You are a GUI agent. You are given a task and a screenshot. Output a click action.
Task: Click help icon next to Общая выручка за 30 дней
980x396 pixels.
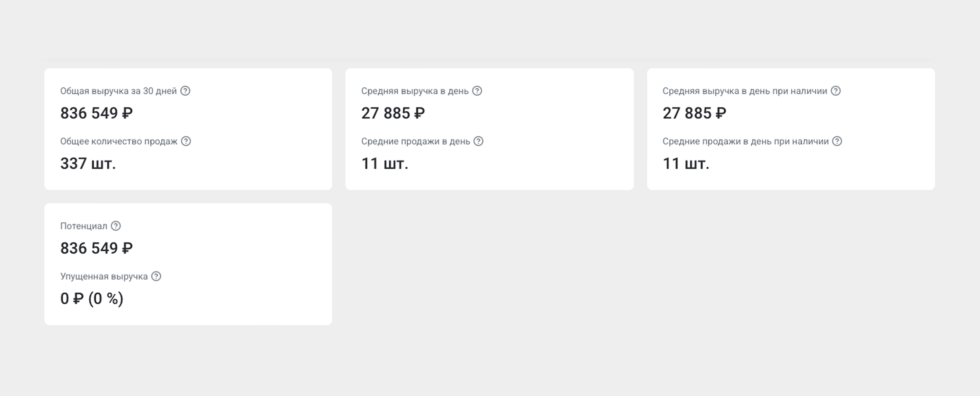pyautogui.click(x=185, y=91)
